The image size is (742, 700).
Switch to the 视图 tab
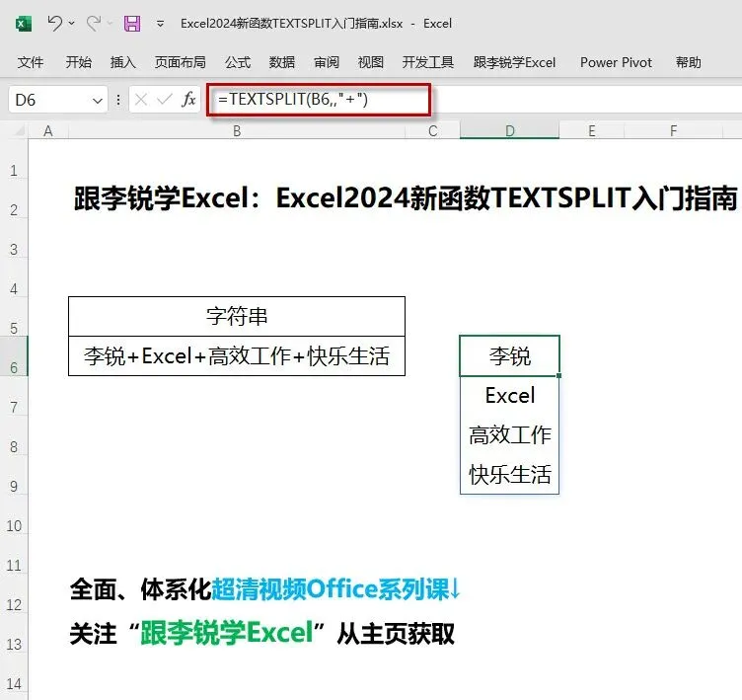click(x=371, y=62)
